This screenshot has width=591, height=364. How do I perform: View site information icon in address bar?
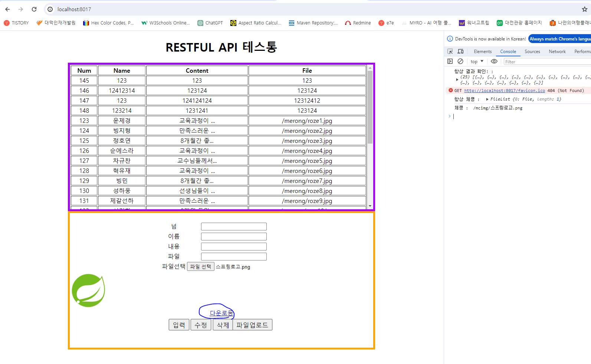(50, 9)
